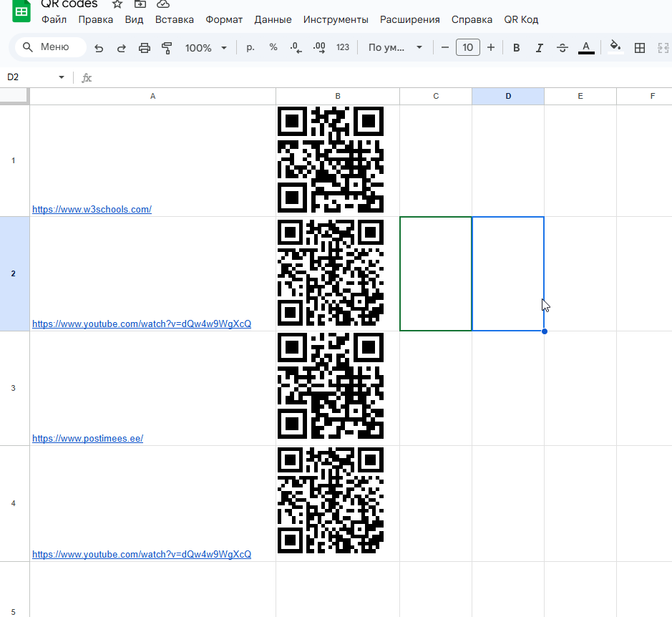
Task: Open the 100% zoom dropdown
Action: click(x=205, y=48)
